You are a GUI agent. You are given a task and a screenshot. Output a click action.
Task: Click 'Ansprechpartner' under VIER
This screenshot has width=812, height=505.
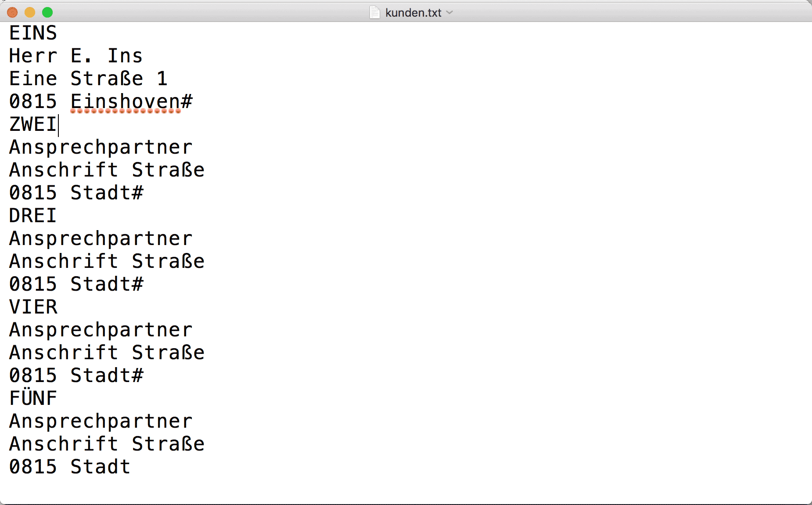pos(101,330)
